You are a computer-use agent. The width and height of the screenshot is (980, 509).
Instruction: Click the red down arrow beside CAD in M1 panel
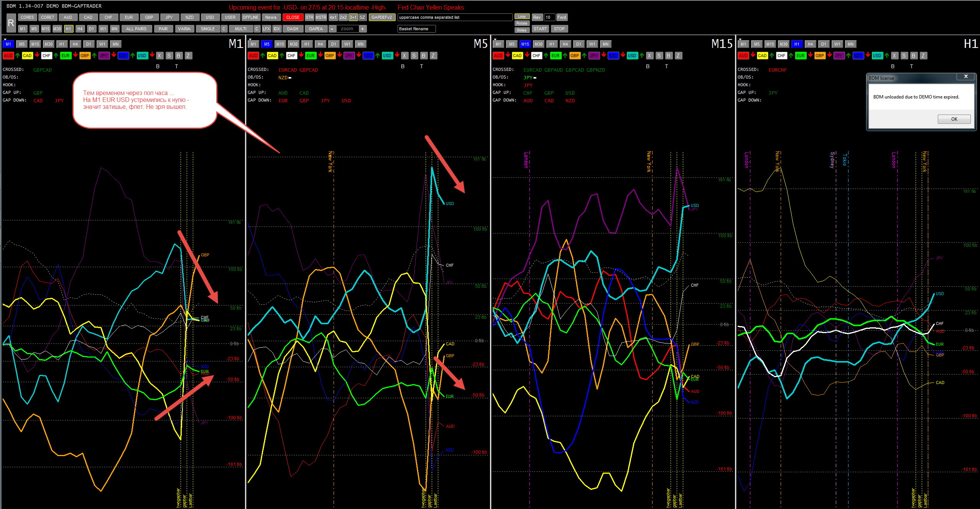37,55
